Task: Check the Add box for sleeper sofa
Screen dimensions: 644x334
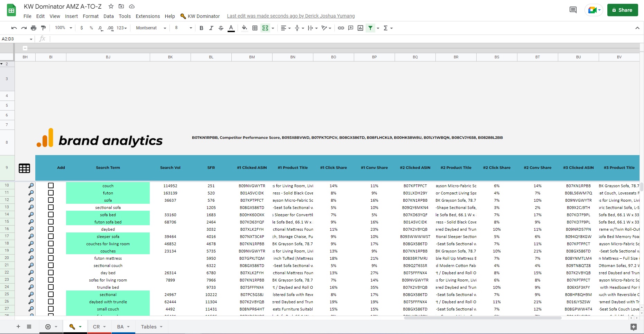Action: point(51,236)
